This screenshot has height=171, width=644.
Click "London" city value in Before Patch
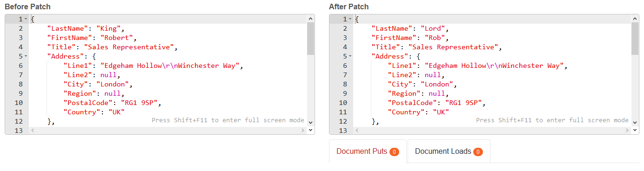(113, 84)
